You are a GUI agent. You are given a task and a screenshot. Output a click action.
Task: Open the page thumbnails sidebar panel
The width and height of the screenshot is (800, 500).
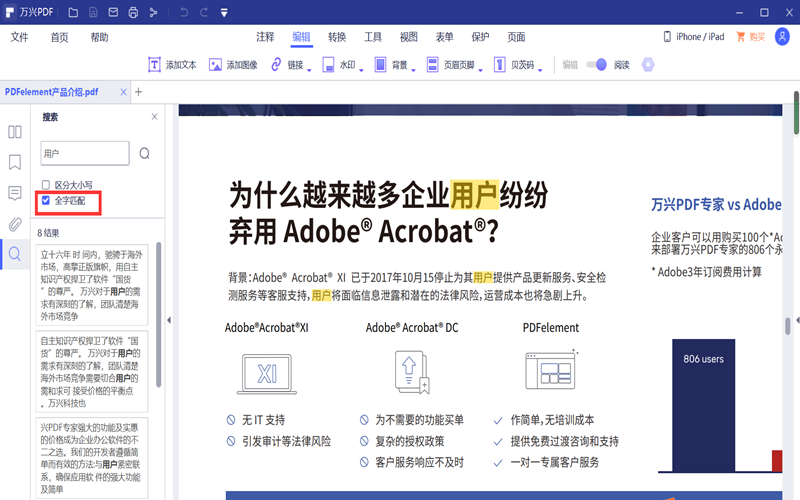pos(15,131)
